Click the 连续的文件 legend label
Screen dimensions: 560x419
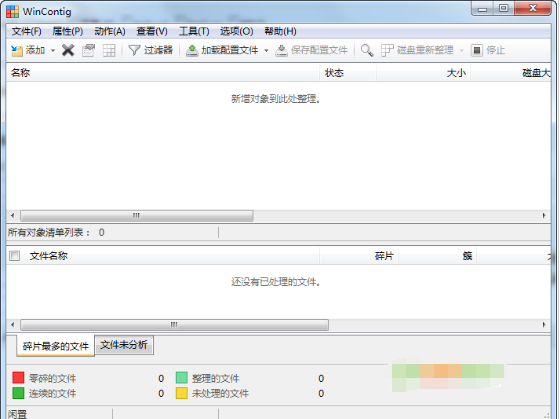[x=52, y=394]
